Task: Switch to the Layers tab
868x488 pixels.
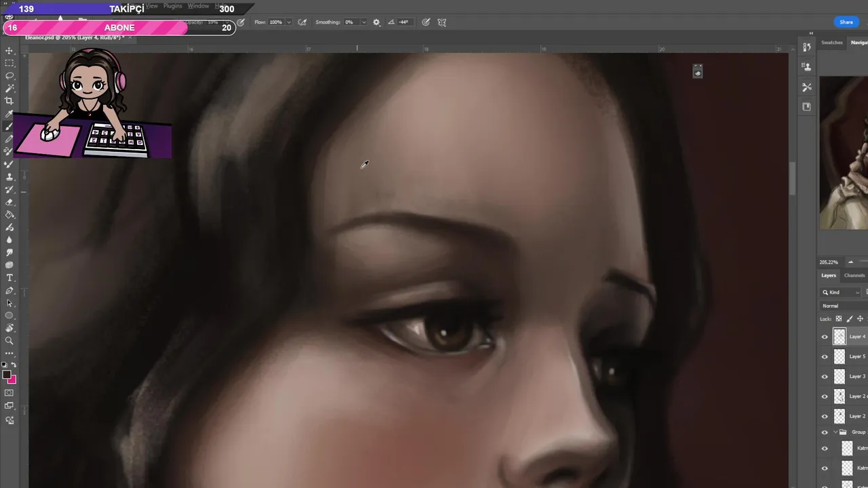Action: tap(829, 275)
